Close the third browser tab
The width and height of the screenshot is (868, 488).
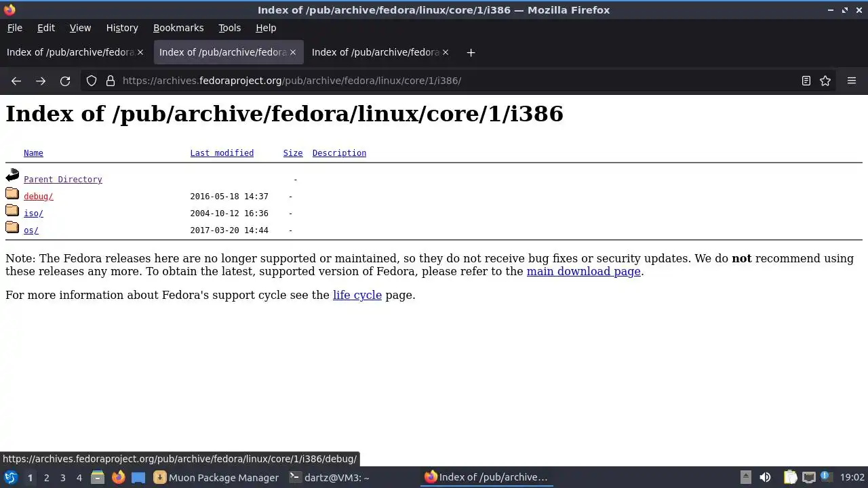click(x=446, y=52)
